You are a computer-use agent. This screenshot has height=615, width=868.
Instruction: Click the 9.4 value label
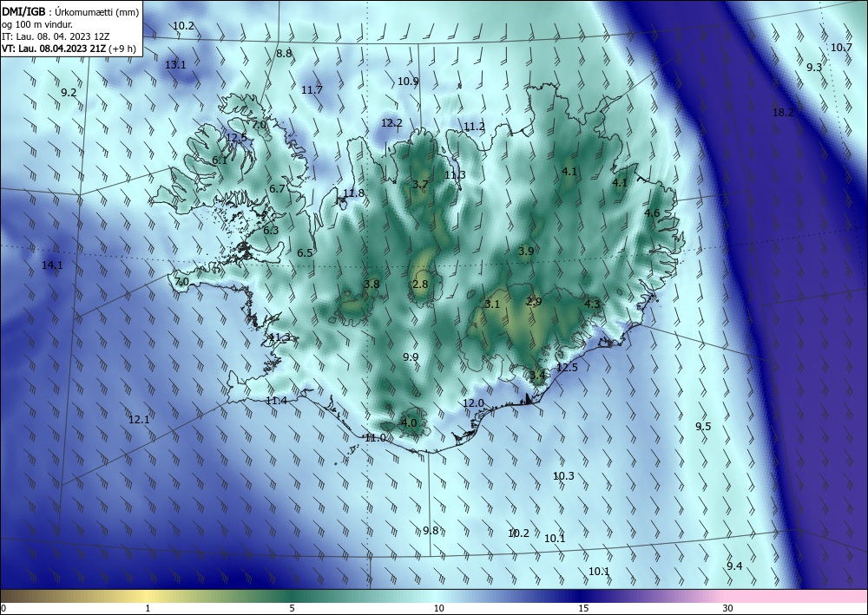[x=734, y=566]
